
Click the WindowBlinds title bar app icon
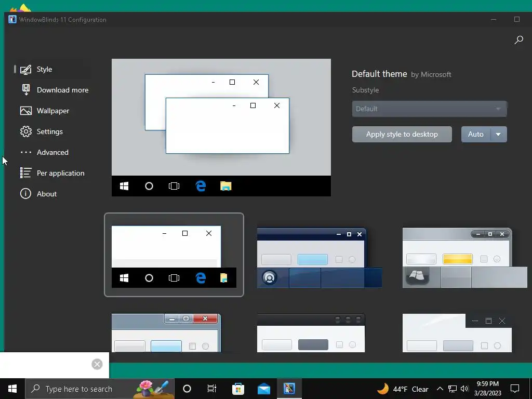click(12, 19)
